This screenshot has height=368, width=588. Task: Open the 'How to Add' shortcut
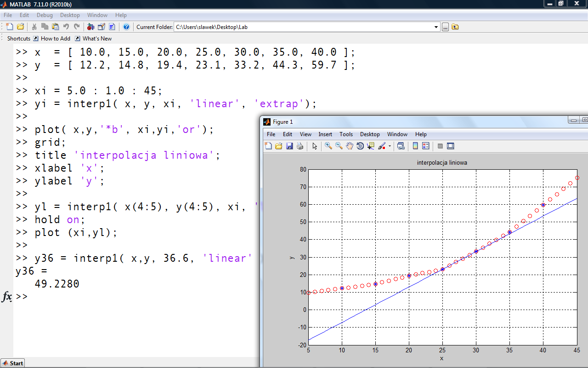[x=52, y=39]
